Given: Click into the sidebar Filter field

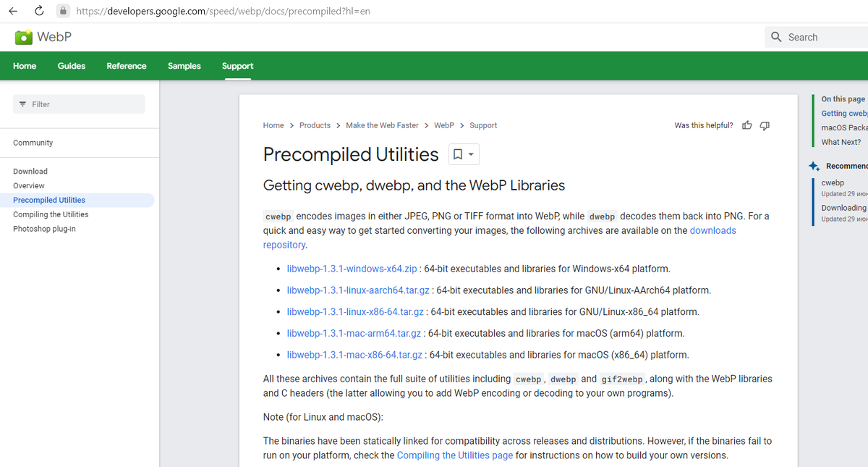Looking at the screenshot, I should click(79, 104).
